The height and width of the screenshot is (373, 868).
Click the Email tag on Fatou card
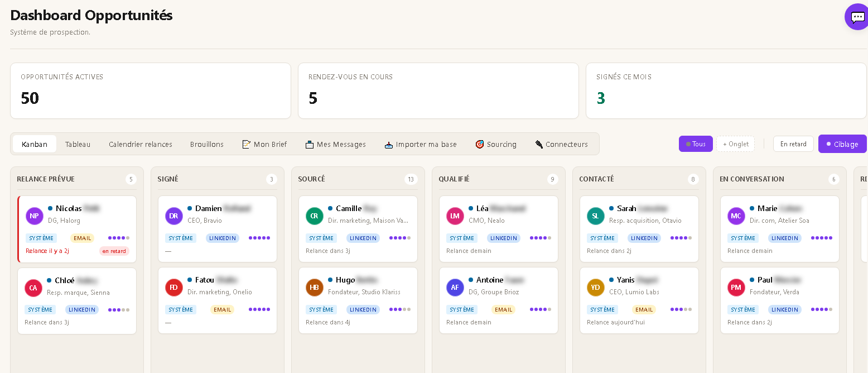point(223,310)
